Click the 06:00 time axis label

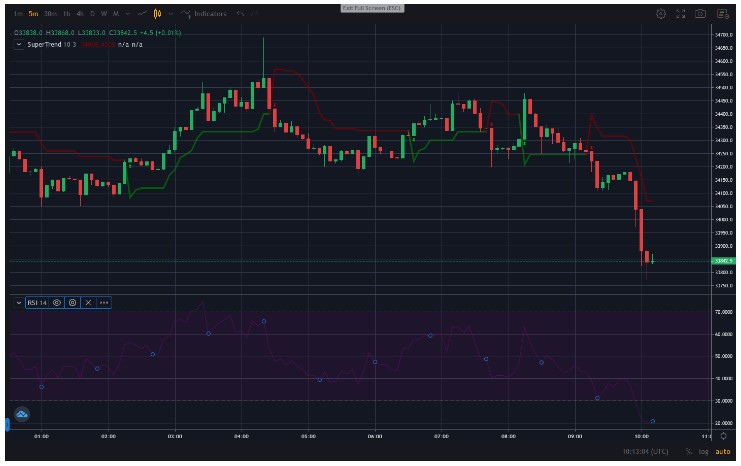[375, 436]
